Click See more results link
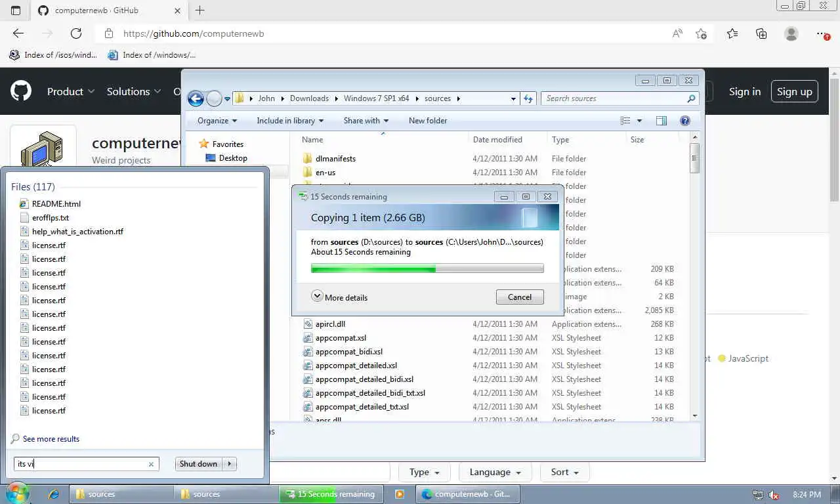The width and height of the screenshot is (840, 504). tap(51, 439)
